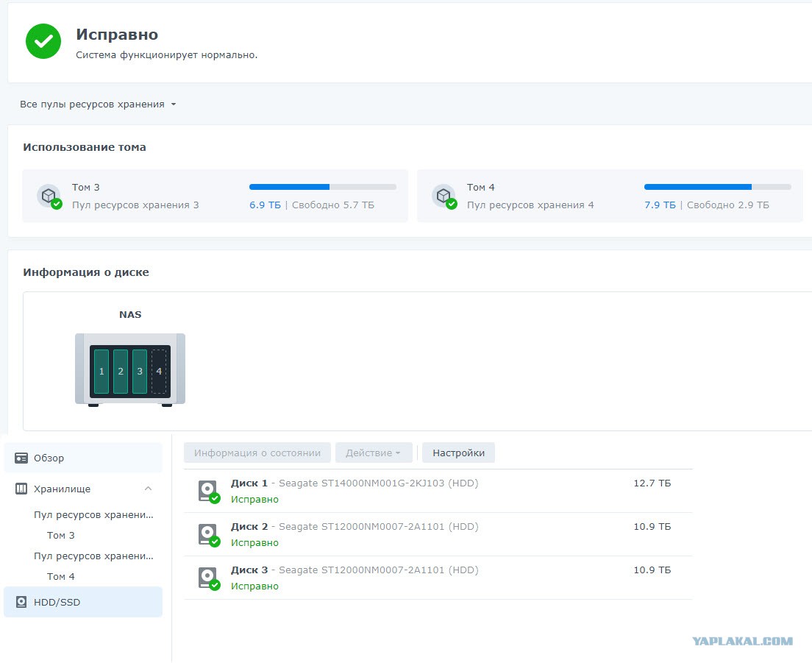
Task: Click the HDD/SSD disk icon
Action: point(21,602)
